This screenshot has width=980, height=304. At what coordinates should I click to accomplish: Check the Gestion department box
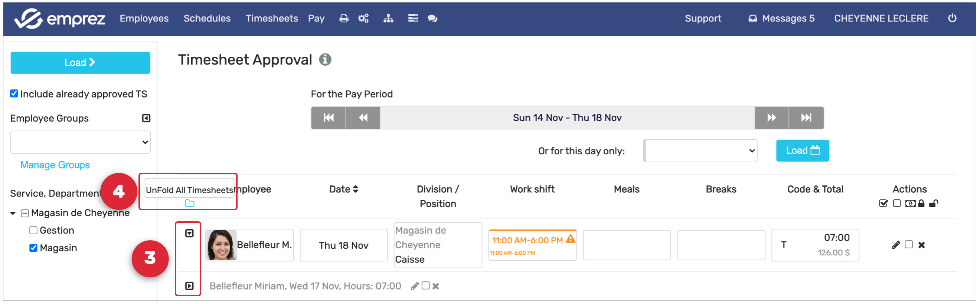[x=33, y=230]
